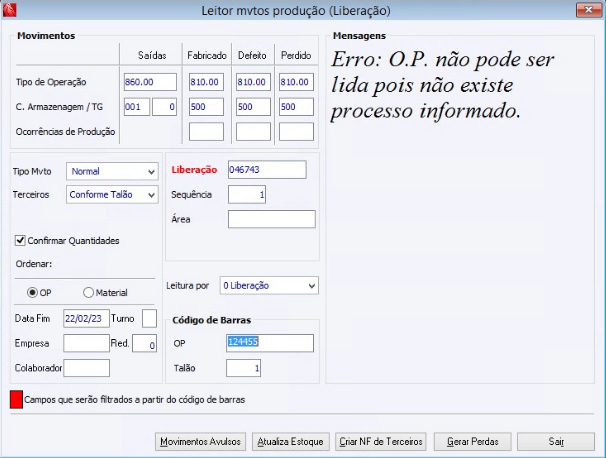Click the Defeito C. Armazenagem field 500
The image size is (606, 458).
point(254,107)
